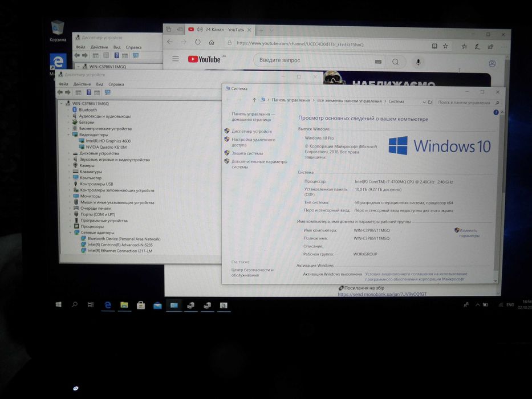Open Edge Settings and more ellipsis

click(504, 47)
